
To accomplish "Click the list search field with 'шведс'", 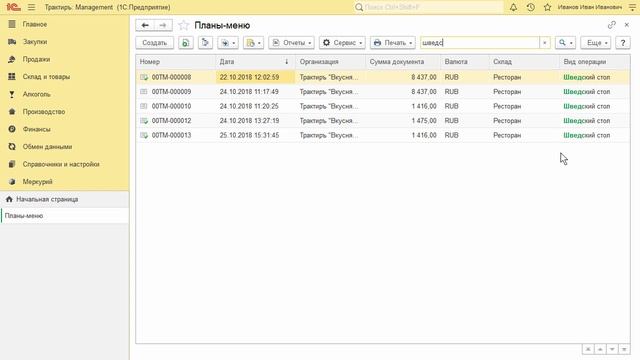I will click(x=480, y=43).
